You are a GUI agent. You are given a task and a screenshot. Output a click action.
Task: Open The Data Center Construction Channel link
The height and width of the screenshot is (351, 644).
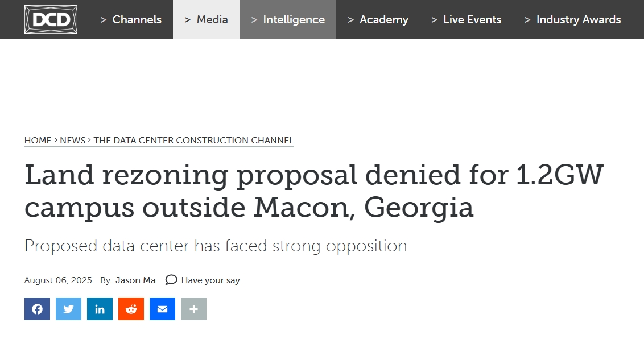(x=194, y=141)
